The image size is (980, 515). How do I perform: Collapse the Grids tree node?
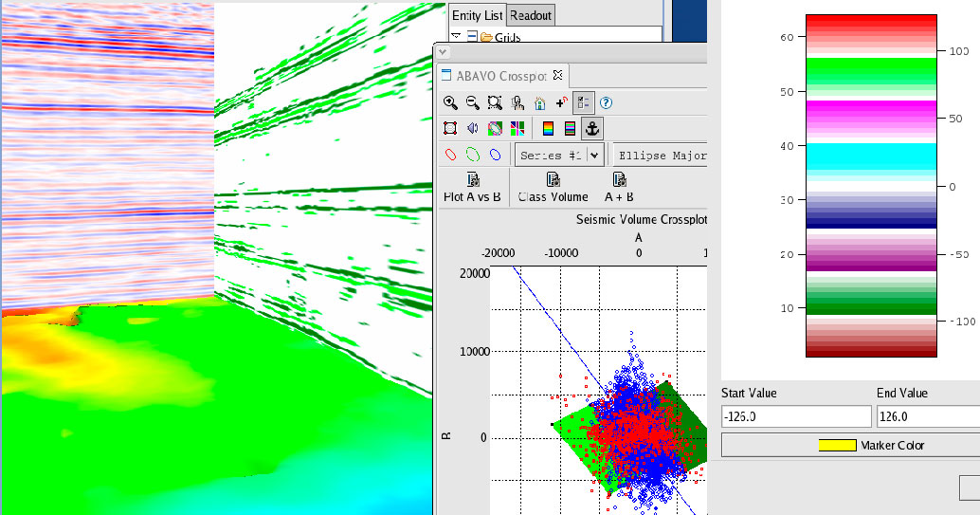[x=457, y=37]
